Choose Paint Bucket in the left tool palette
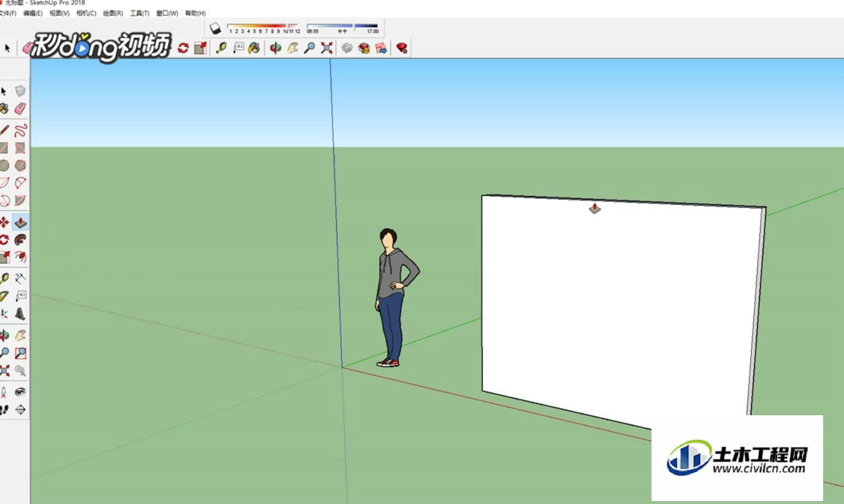This screenshot has width=844, height=504. [4, 108]
